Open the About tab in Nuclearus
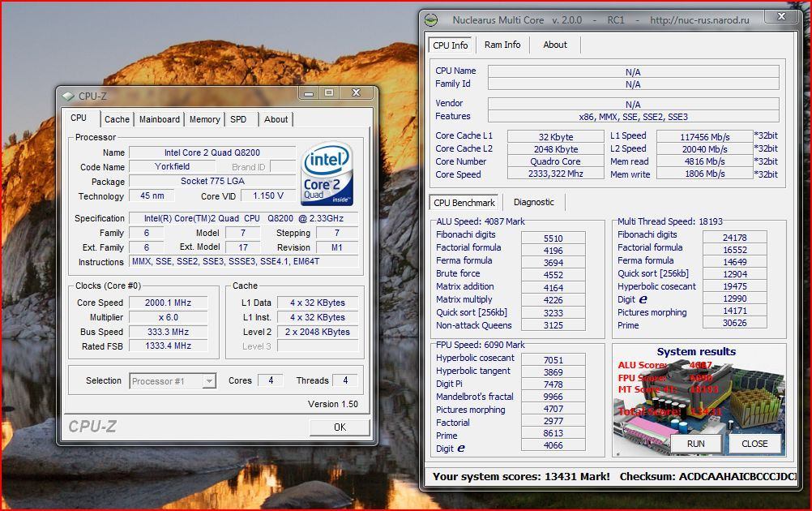 point(554,45)
